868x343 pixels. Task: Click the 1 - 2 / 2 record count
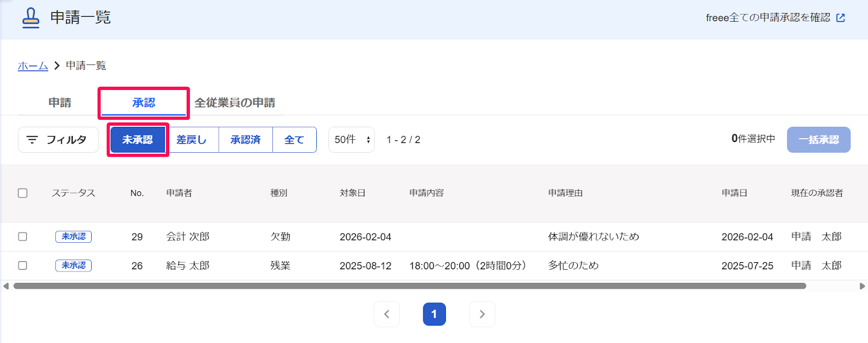404,140
